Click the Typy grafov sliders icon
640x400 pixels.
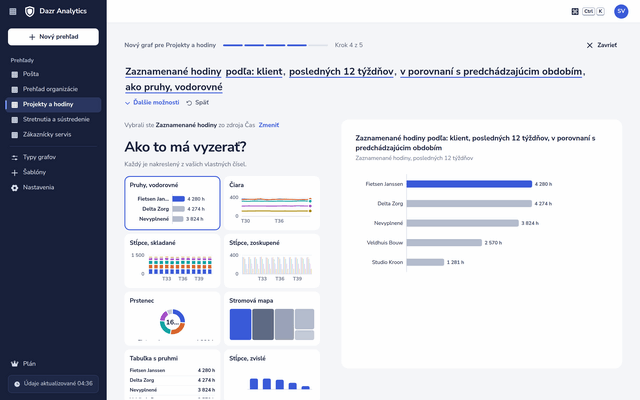15,158
